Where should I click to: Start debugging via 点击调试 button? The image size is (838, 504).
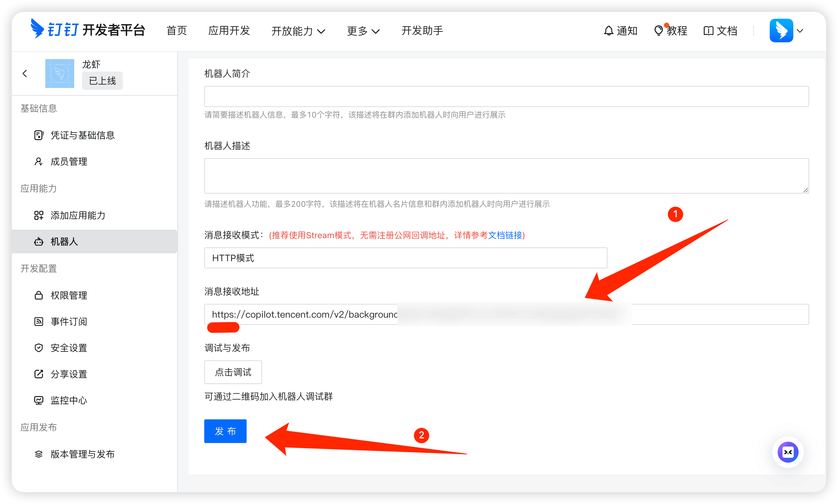pos(233,372)
